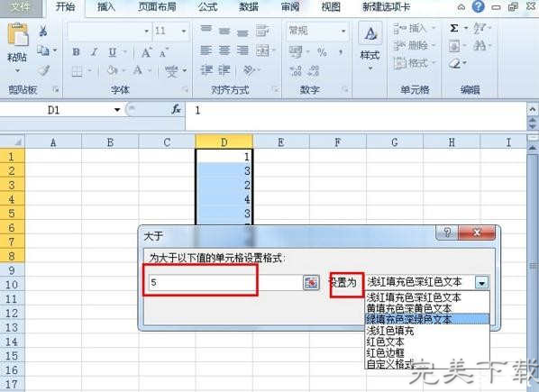Screen dimensions: 539x392
Task: Click the text orientation icon
Action: point(249,70)
